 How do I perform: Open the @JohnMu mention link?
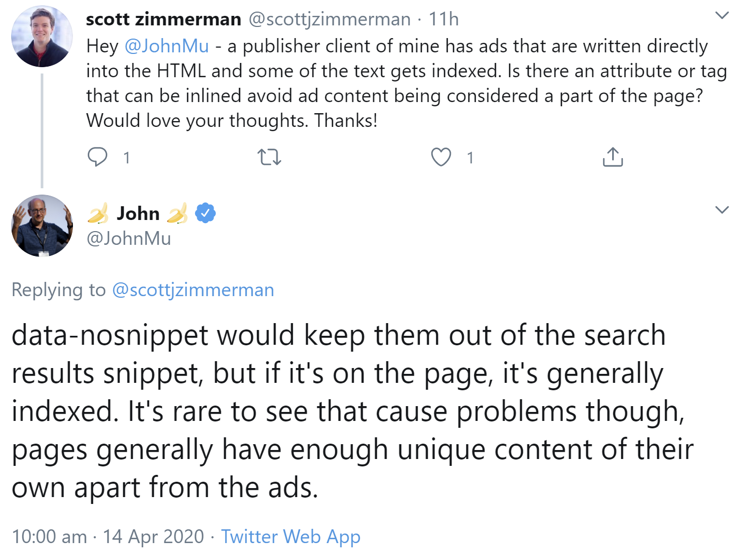(167, 46)
